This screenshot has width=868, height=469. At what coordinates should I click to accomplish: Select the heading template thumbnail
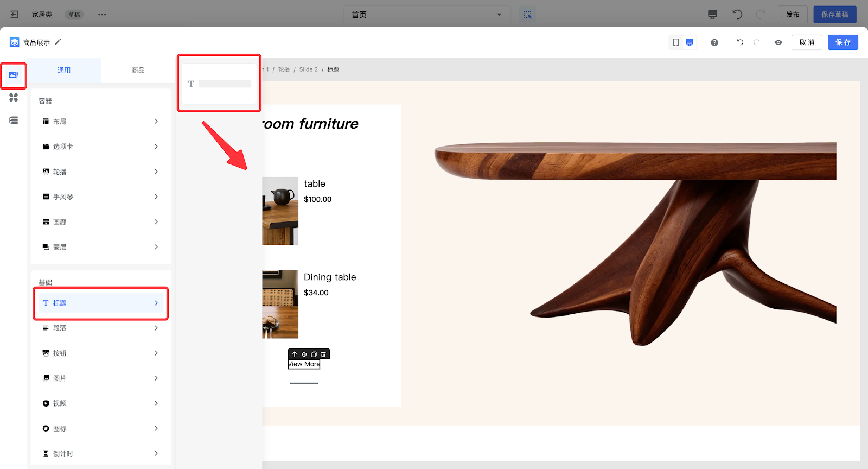point(219,84)
